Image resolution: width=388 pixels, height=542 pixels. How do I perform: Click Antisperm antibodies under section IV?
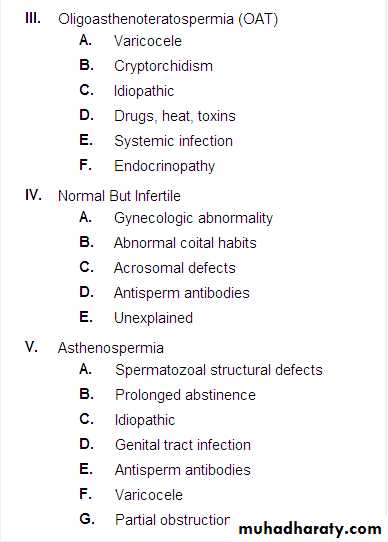point(182,293)
